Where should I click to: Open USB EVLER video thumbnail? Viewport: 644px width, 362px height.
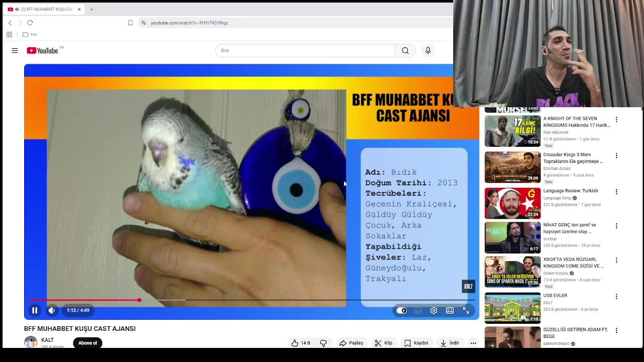(x=513, y=308)
